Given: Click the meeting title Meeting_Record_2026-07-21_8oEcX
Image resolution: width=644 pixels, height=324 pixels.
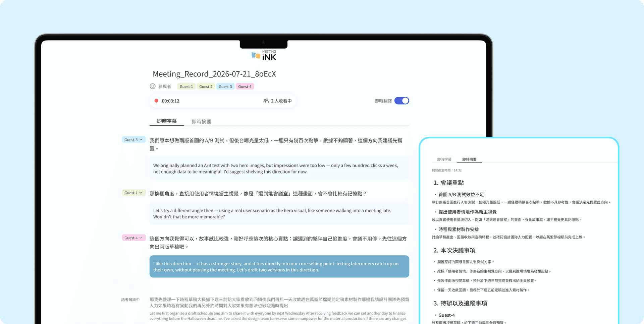Looking at the screenshot, I should coord(214,74).
